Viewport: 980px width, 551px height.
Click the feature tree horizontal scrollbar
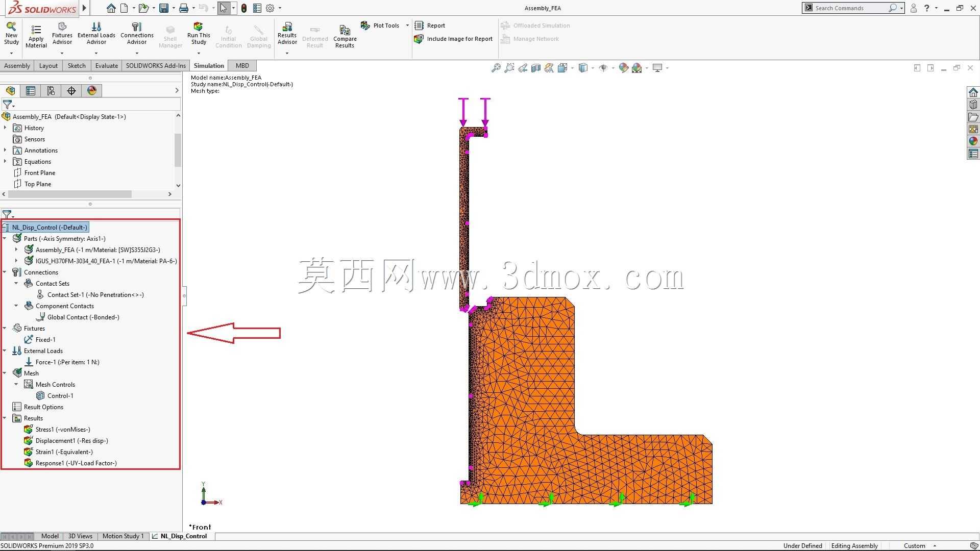click(69, 194)
